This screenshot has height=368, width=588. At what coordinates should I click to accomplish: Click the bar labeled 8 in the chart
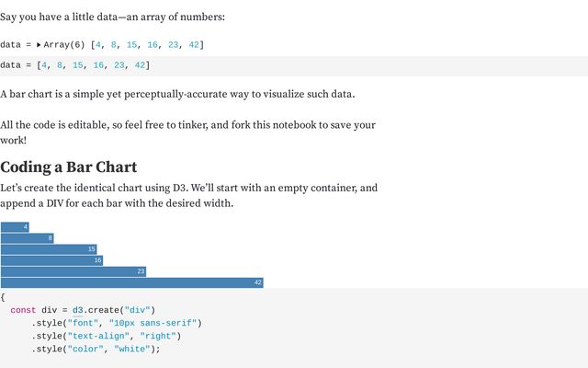[28, 238]
